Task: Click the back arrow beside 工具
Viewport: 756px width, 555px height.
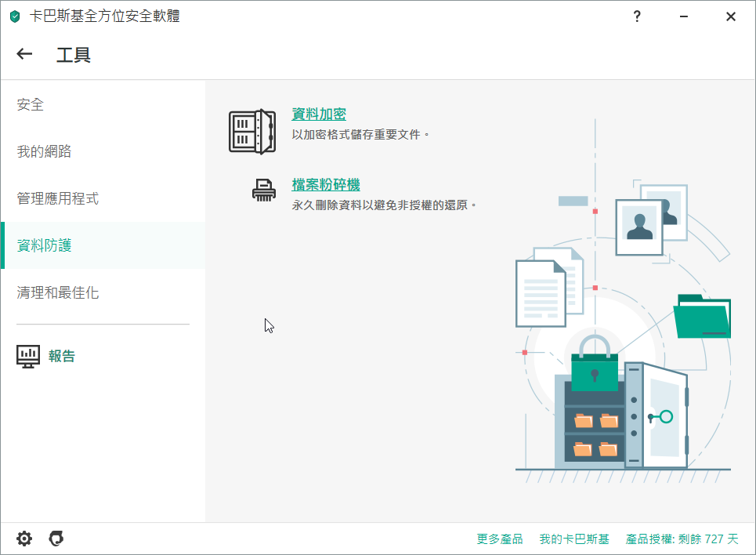Action: pos(25,54)
